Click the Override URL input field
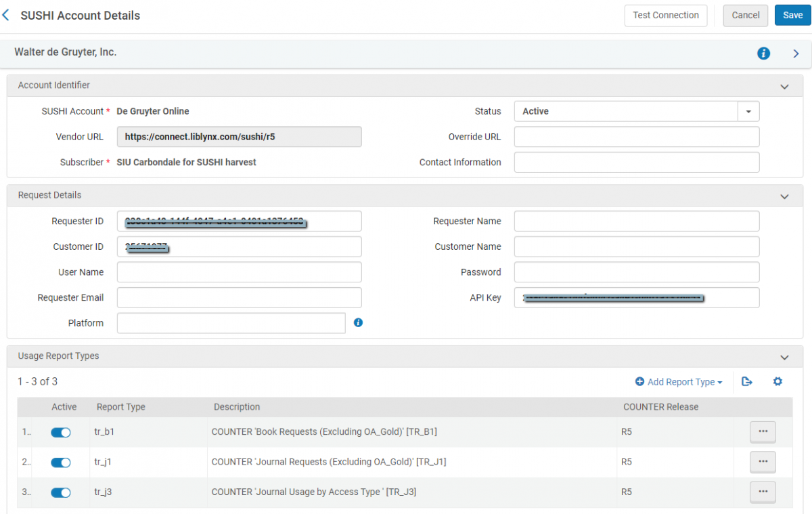The height and width of the screenshot is (514, 812). click(x=636, y=137)
